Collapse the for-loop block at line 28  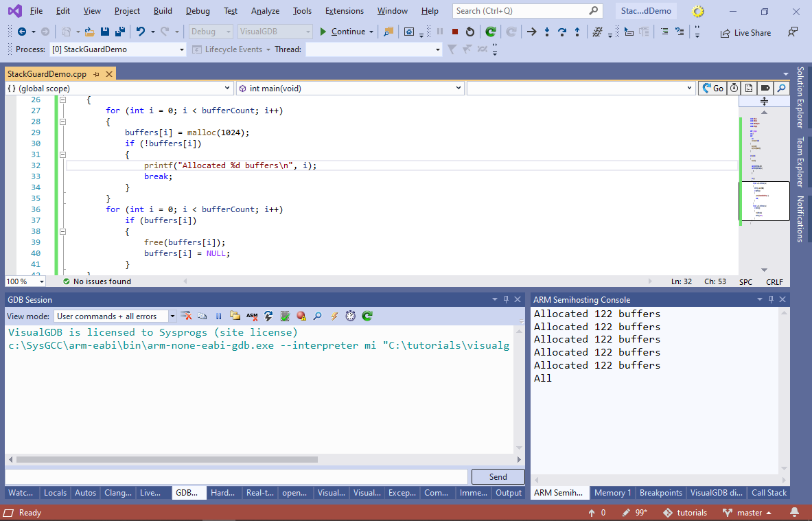click(x=63, y=121)
